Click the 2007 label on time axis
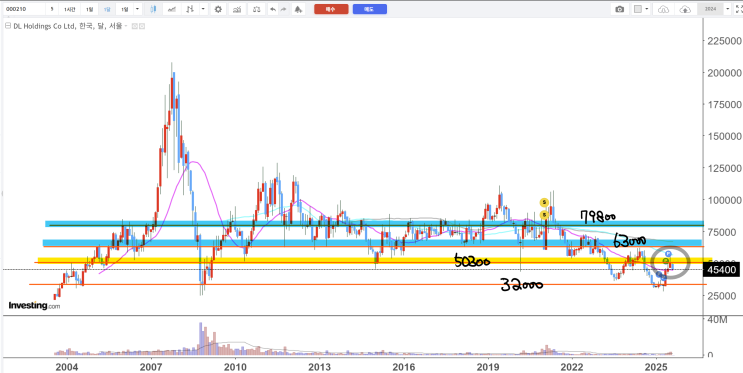 pos(151,367)
